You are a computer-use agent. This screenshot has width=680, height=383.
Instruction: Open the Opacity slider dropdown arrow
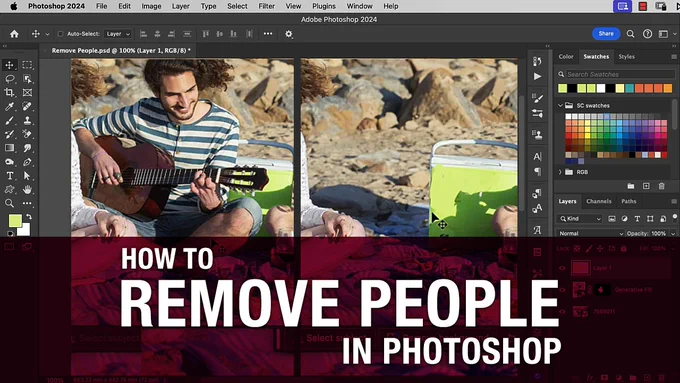pyautogui.click(x=673, y=234)
